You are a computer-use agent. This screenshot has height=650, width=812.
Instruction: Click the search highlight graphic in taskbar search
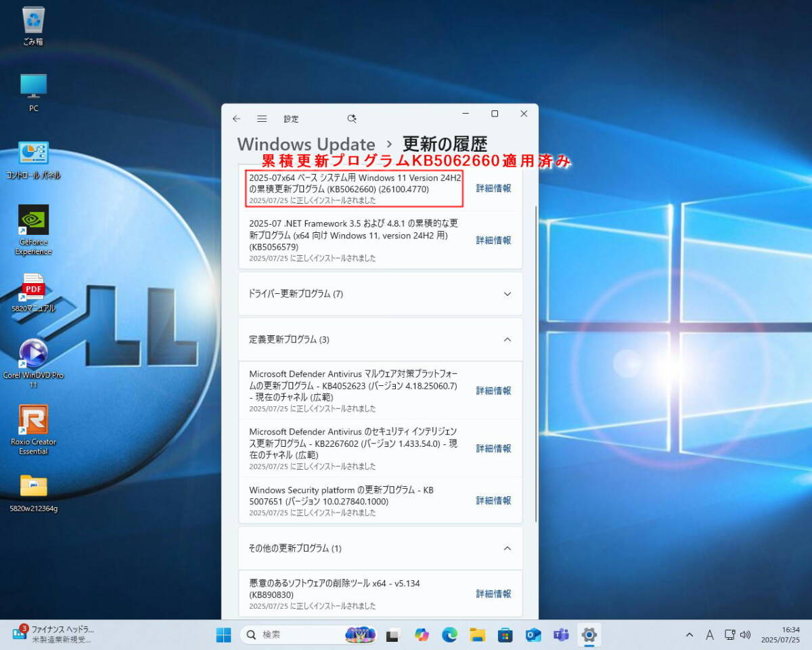tap(360, 634)
